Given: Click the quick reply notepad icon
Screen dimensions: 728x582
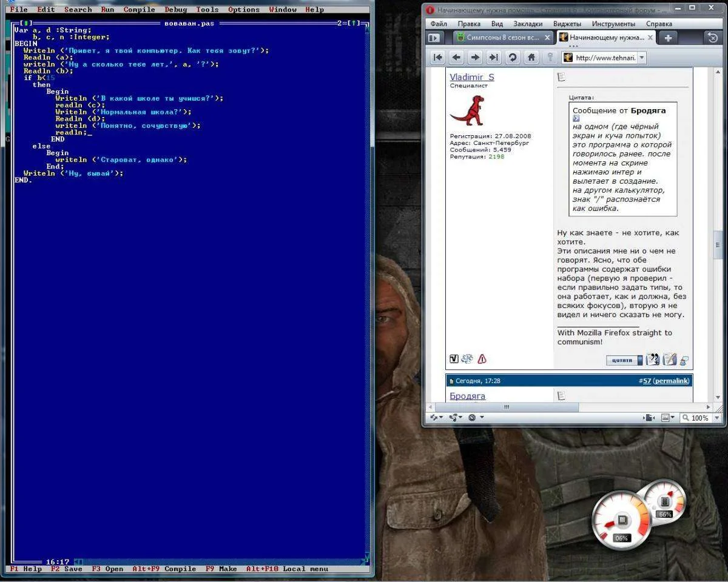Looking at the screenshot, I should tap(669, 360).
